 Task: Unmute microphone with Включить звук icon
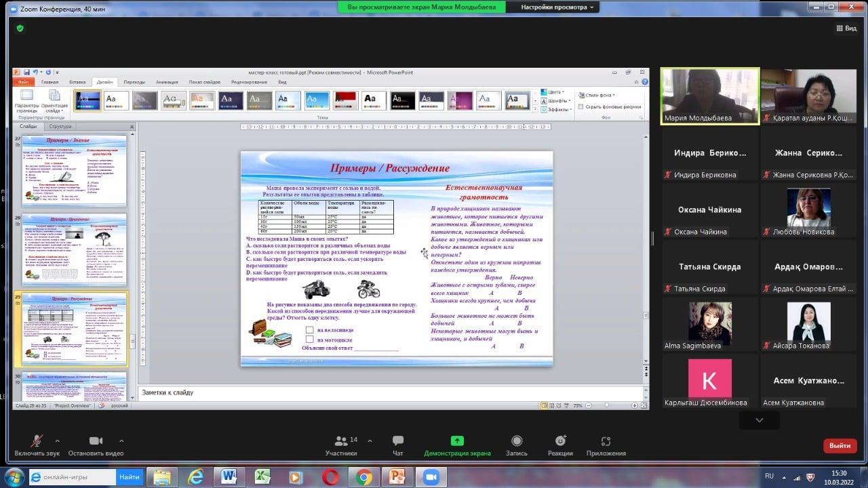(37, 441)
